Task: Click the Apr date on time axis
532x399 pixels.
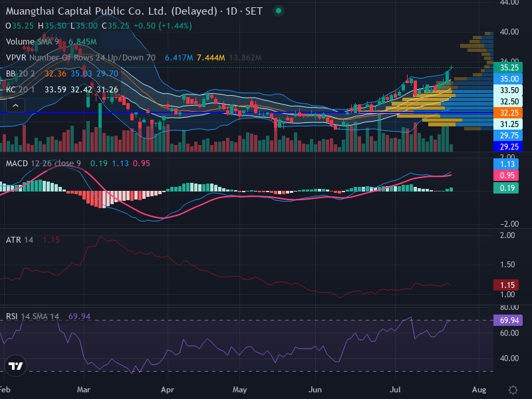Action: pos(168,390)
